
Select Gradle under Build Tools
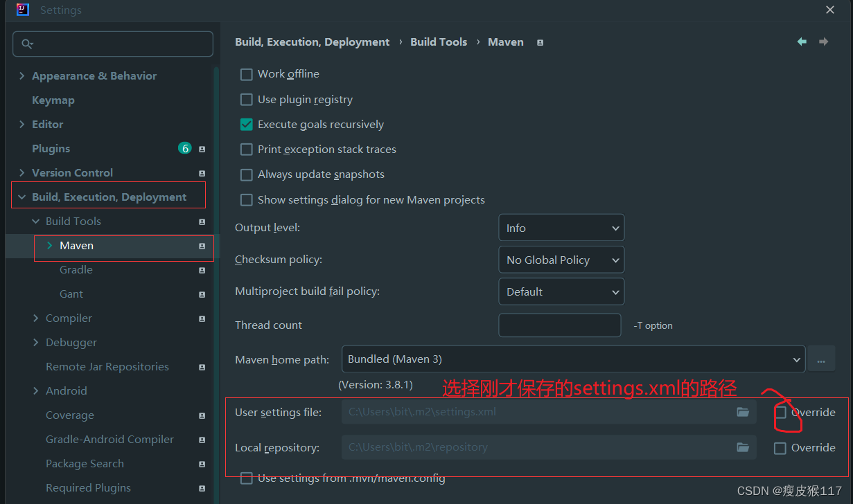76,270
